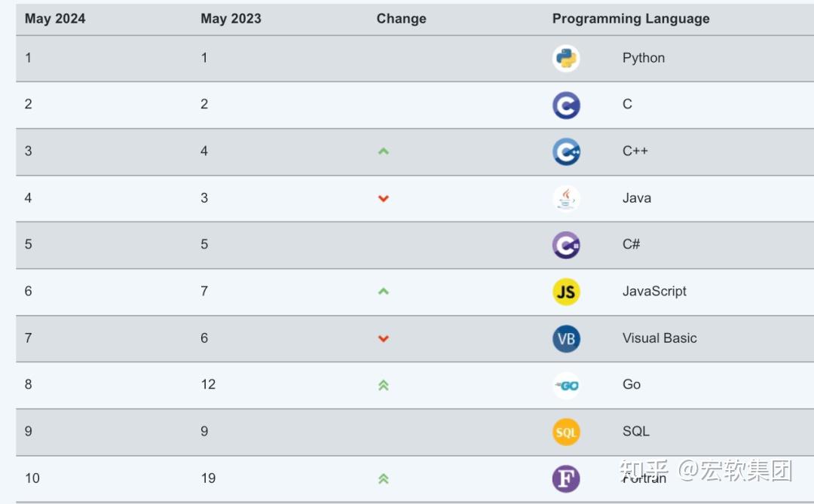Viewport: 814px width, 504px height.
Task: Click the Python logo icon
Action: pos(566,58)
